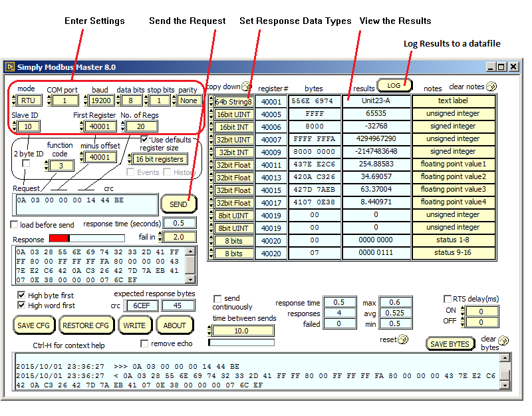Enable load before send checkbox
Image resolution: width=532 pixels, height=416 pixels.
pyautogui.click(x=14, y=224)
